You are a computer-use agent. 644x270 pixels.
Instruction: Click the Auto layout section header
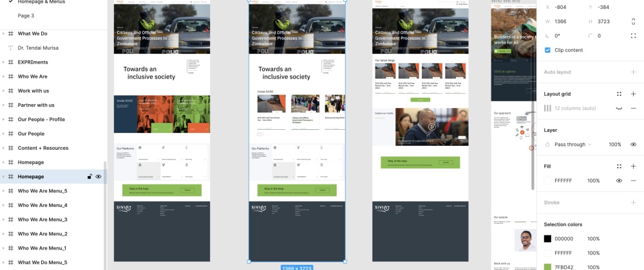(557, 72)
